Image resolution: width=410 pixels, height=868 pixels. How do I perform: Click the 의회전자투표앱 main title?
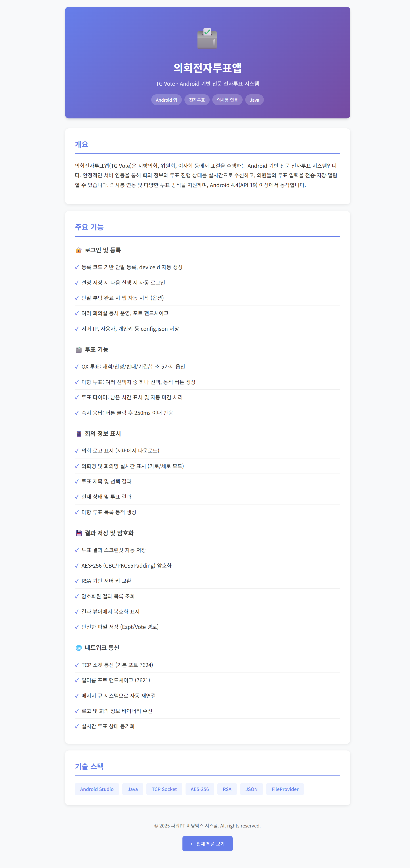pos(207,68)
